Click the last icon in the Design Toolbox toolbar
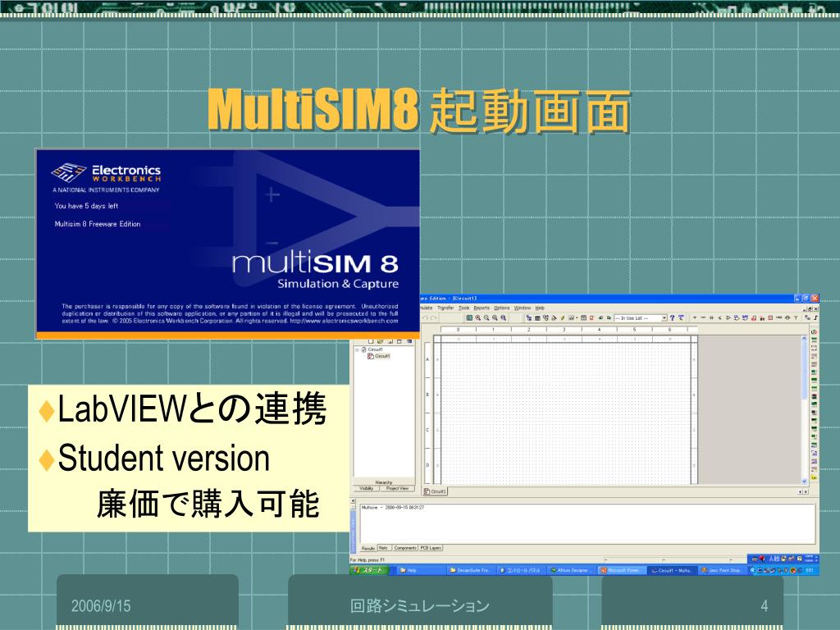The image size is (840, 630). coord(409,342)
